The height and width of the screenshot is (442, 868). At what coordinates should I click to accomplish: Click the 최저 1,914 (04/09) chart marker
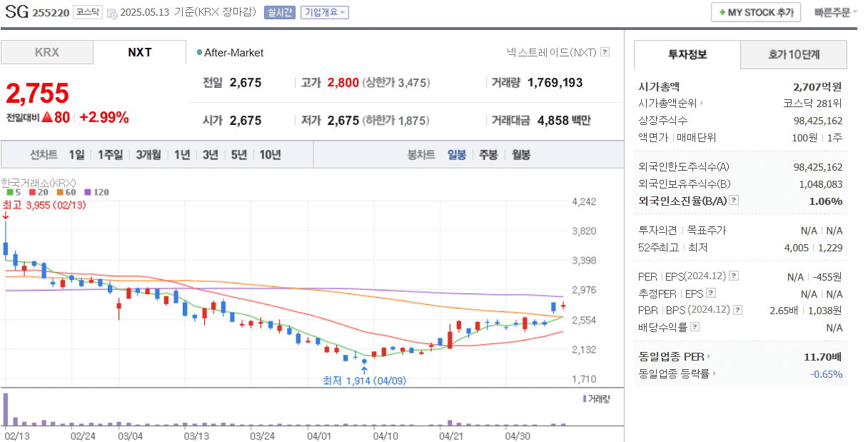coord(364,381)
